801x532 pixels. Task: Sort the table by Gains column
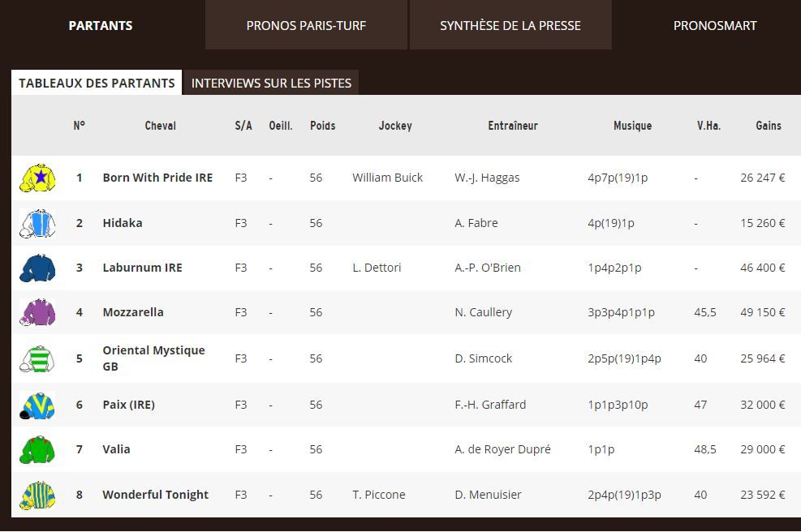point(768,126)
